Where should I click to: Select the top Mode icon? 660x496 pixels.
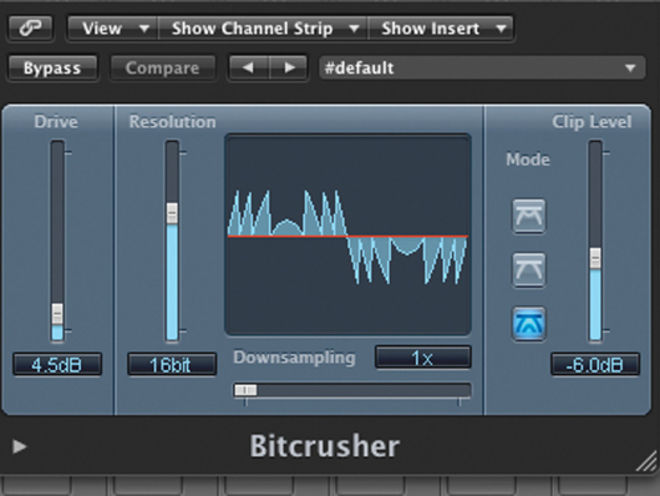[529, 216]
